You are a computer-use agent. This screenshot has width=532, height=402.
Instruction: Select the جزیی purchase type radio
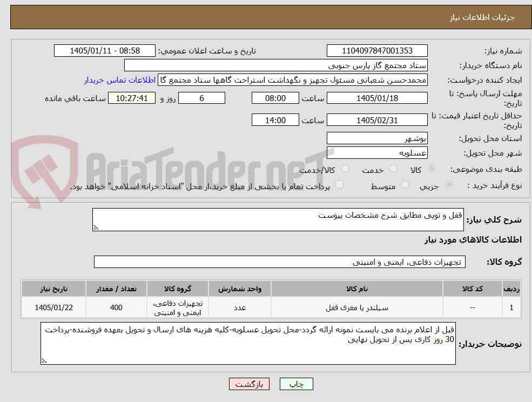click(448, 185)
